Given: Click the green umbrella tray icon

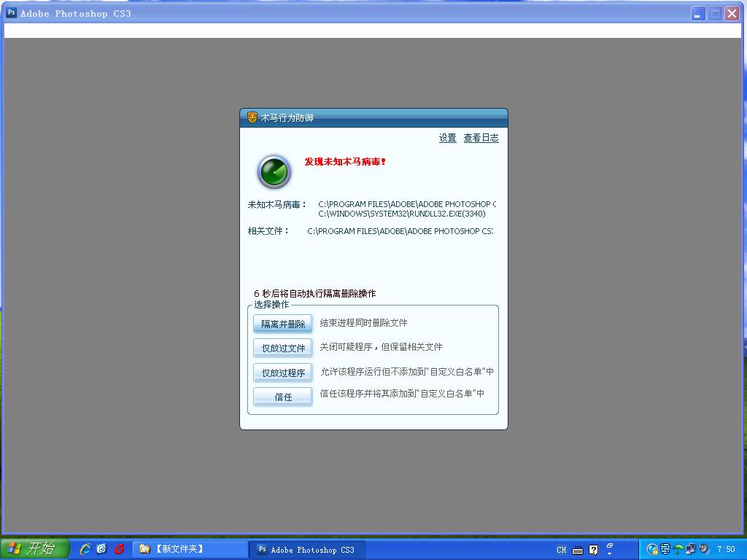Looking at the screenshot, I should pos(678,550).
